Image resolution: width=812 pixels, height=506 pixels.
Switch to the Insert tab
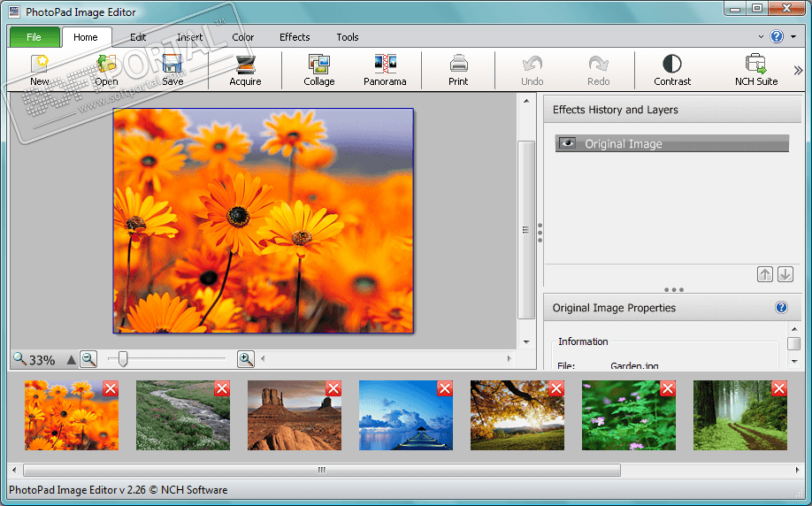[189, 37]
